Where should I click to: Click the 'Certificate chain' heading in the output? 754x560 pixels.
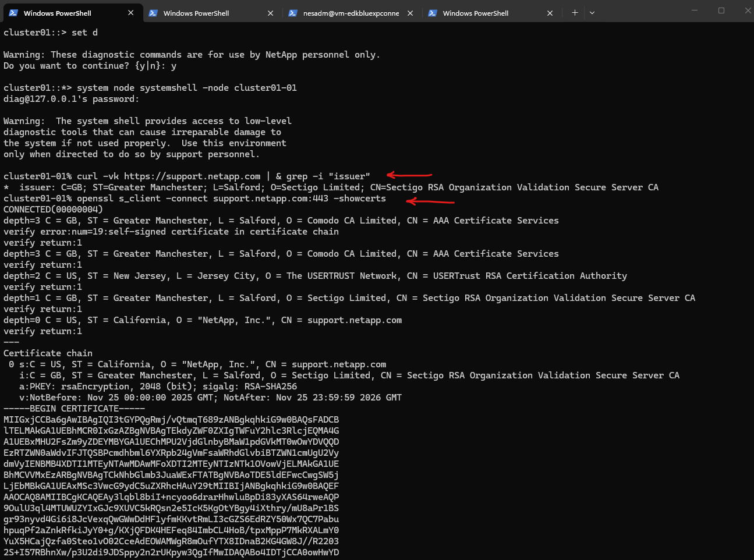[x=48, y=353]
